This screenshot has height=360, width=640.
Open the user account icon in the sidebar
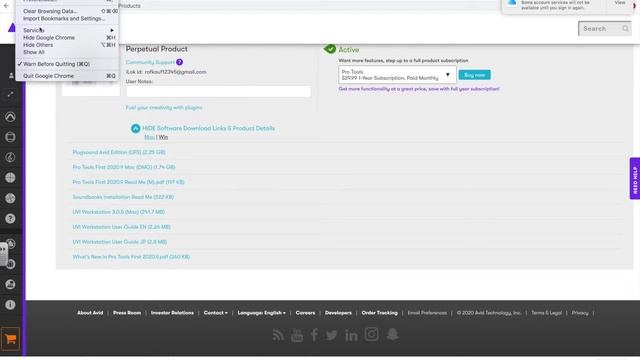point(11,76)
